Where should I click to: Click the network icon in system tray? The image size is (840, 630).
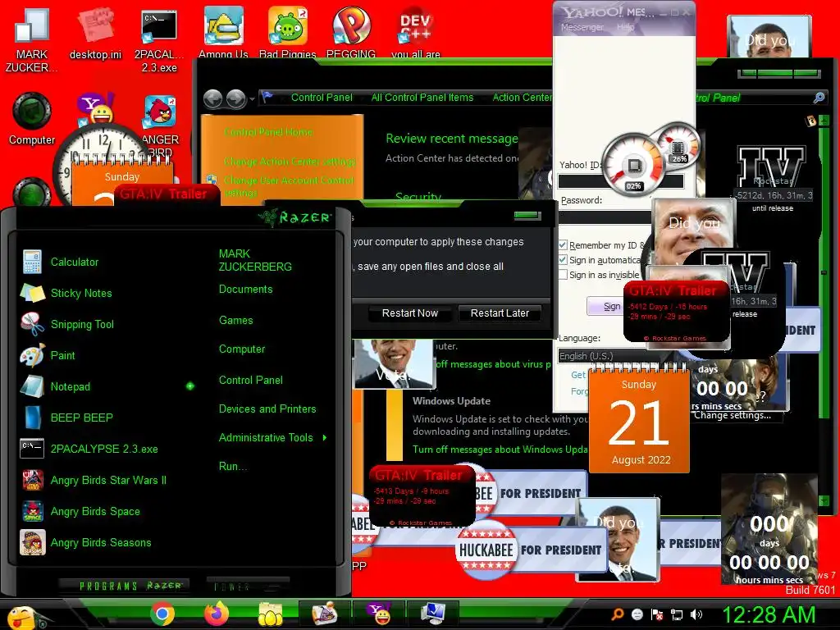[x=677, y=614]
